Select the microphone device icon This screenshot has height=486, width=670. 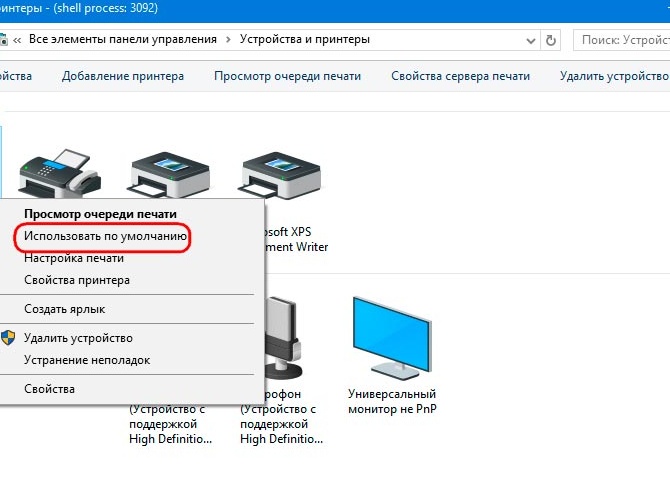tap(283, 337)
